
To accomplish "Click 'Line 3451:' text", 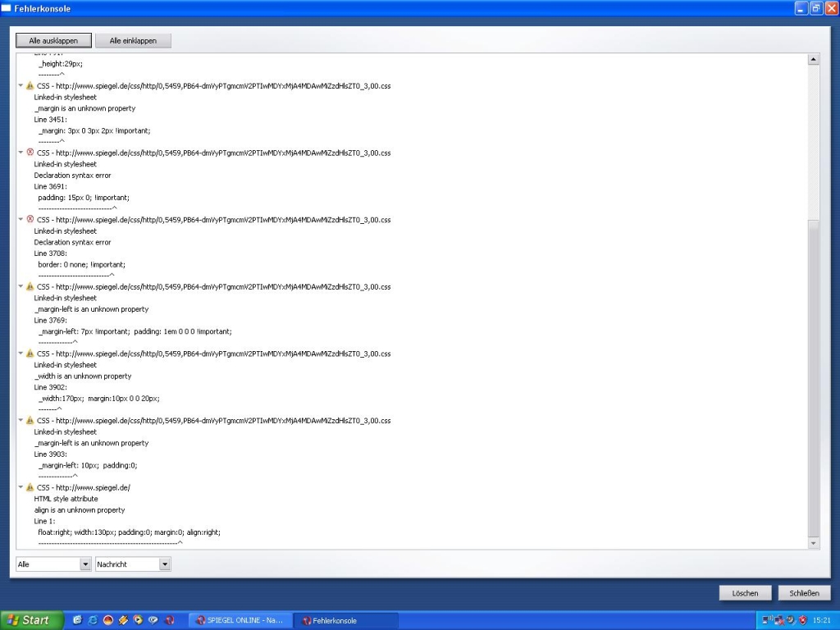I will click(50, 120).
